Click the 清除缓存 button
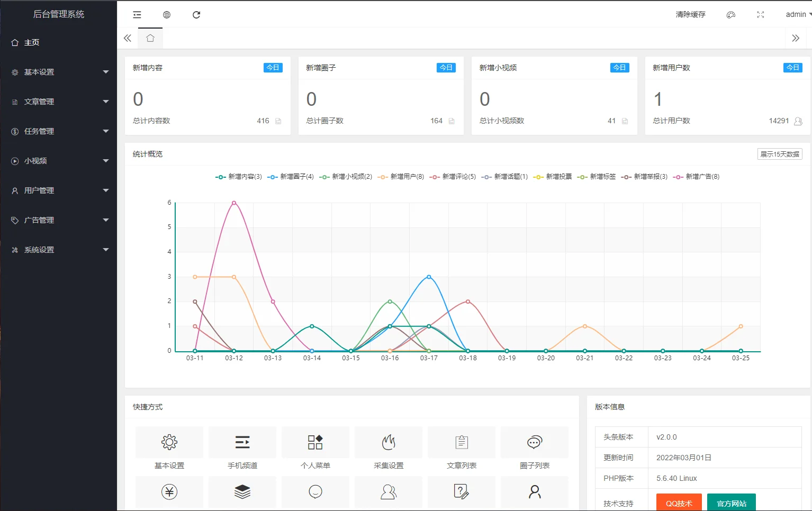The width and height of the screenshot is (812, 511). click(690, 14)
